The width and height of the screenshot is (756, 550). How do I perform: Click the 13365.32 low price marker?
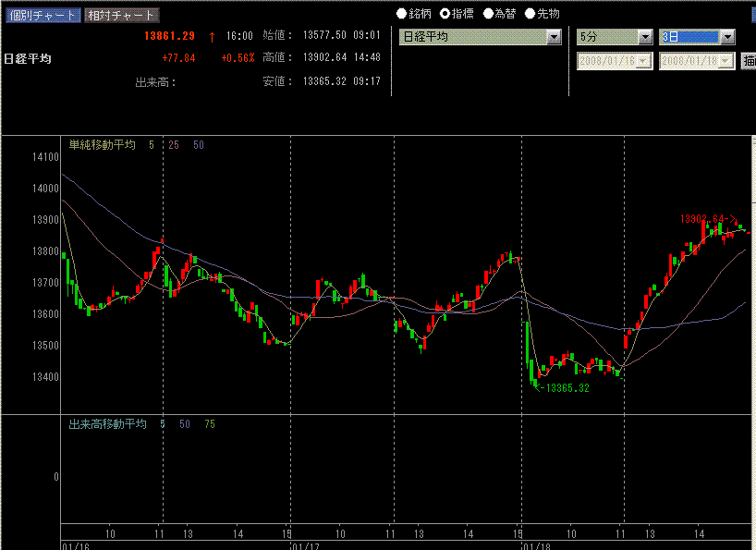click(x=566, y=387)
